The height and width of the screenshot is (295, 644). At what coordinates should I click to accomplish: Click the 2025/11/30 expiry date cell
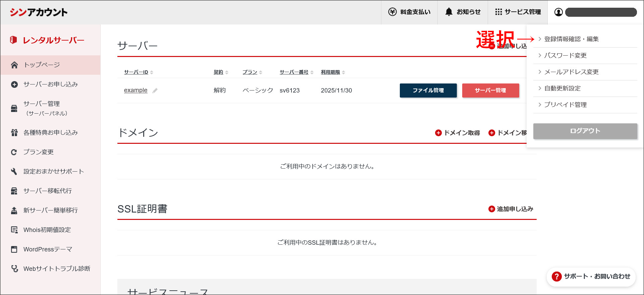coord(336,91)
